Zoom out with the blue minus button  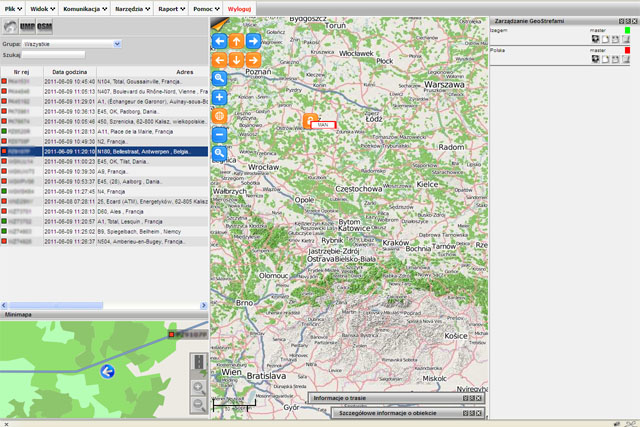point(220,135)
